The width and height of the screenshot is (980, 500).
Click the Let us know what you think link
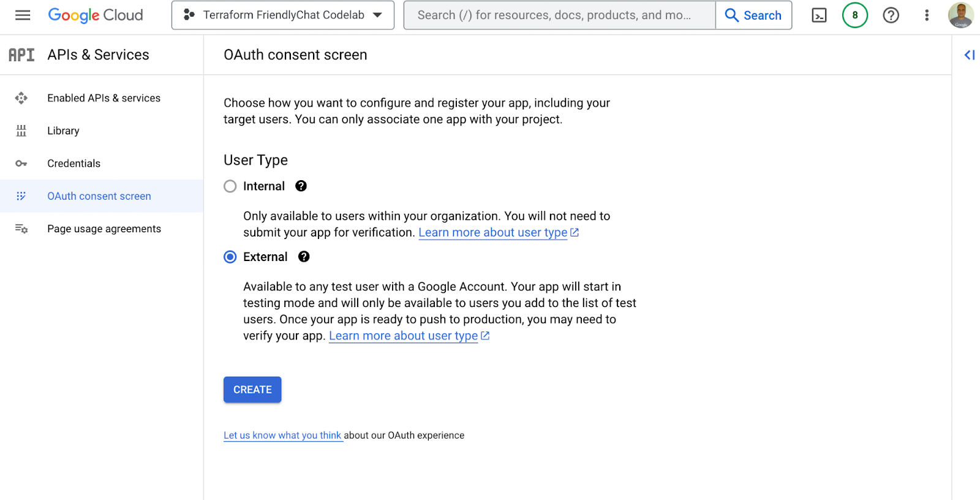(x=282, y=435)
